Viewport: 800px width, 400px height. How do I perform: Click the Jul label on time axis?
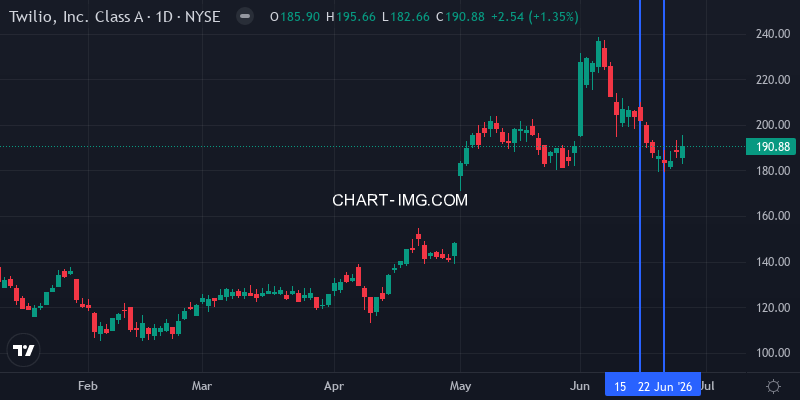[707, 386]
